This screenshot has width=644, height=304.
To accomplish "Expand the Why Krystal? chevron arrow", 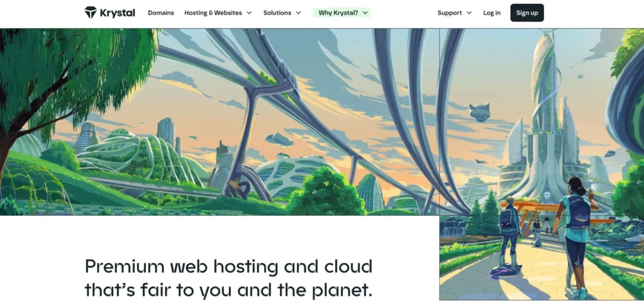I will click(x=365, y=13).
